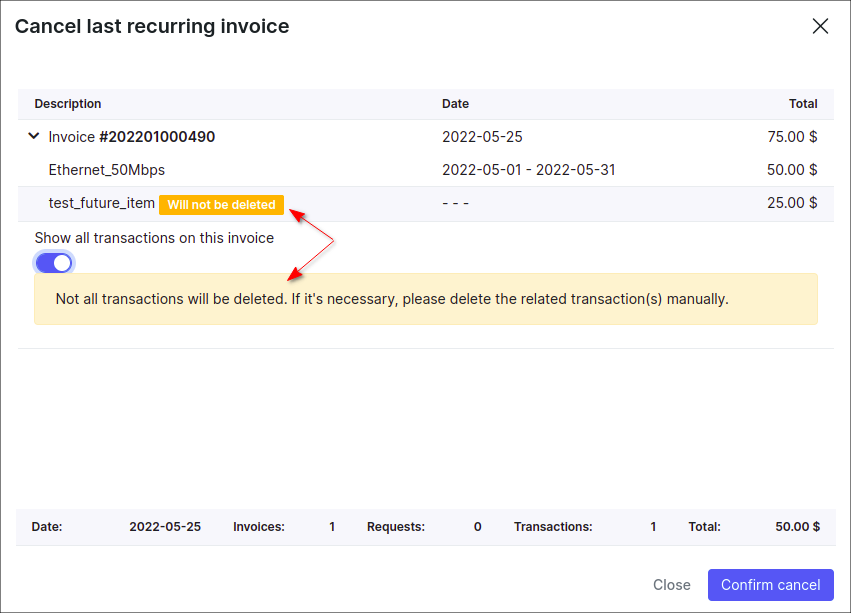Close the cancel invoice dialog with X
This screenshot has height=613, width=851.
coord(820,27)
